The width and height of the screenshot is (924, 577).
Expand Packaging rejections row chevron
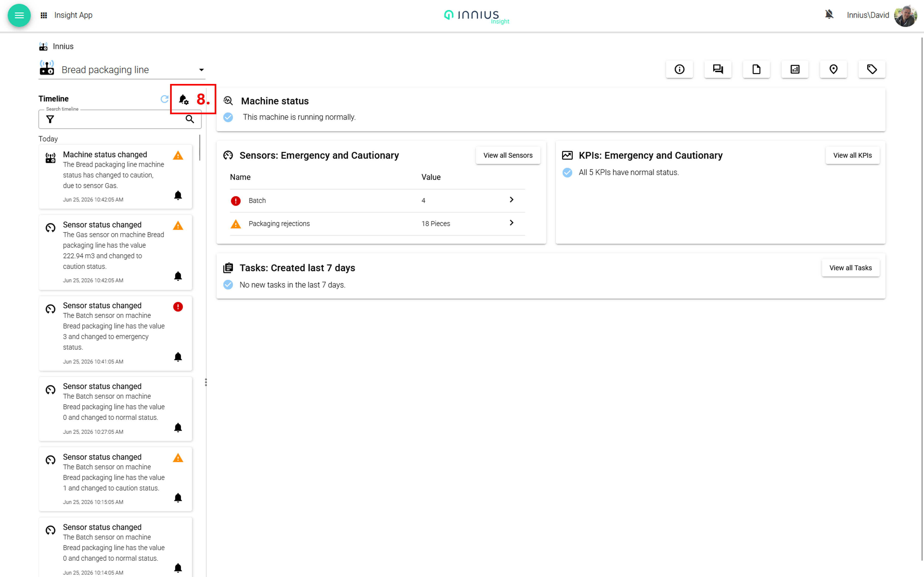pyautogui.click(x=512, y=223)
